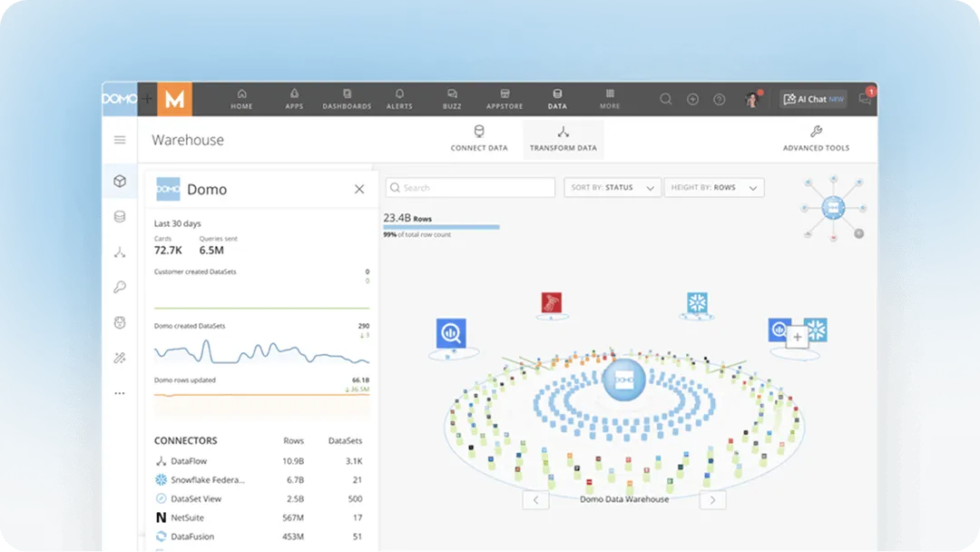Click the search magnifier icon in header
980x552 pixels.
pos(666,99)
